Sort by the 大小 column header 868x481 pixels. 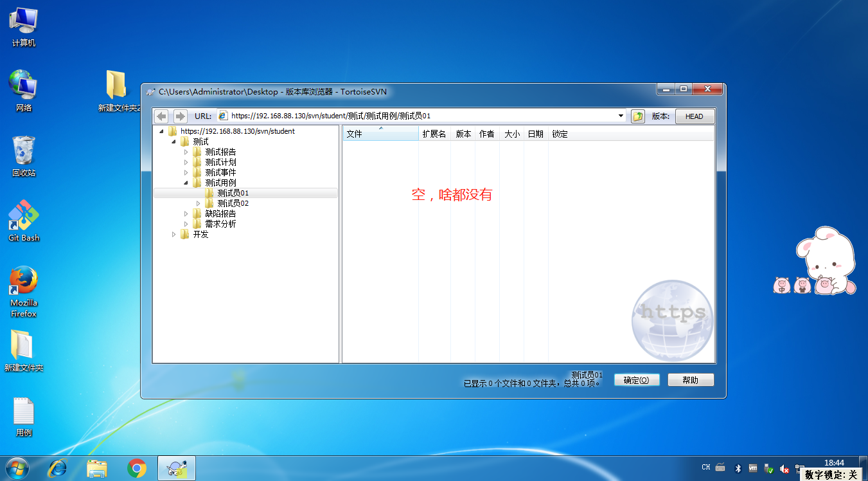pos(511,134)
